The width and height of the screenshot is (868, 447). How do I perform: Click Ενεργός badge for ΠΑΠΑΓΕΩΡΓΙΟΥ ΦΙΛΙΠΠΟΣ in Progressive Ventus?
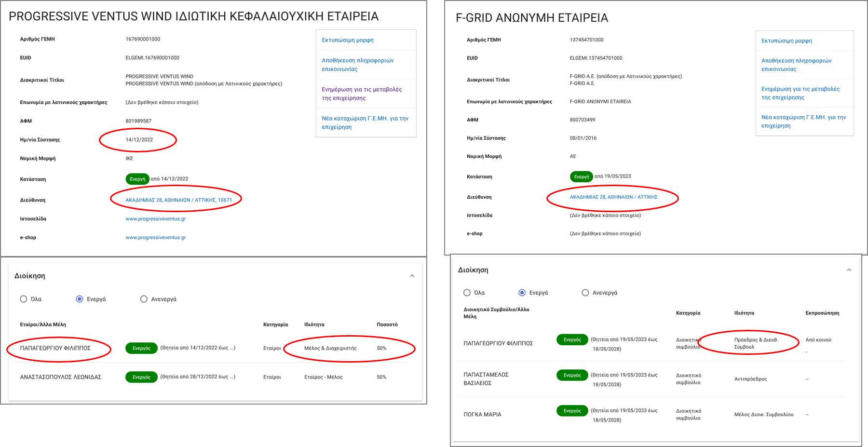[141, 348]
